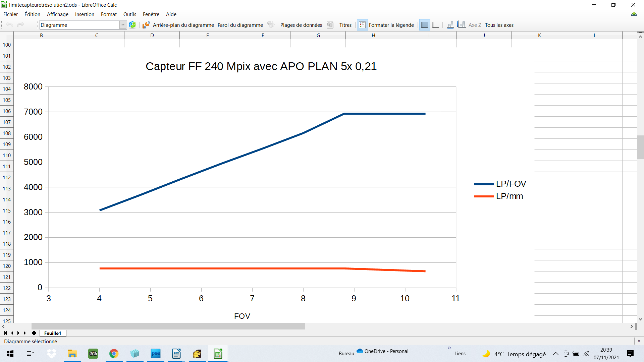This screenshot has width=644, height=362.
Task: Open the Format menu
Action: click(109, 14)
